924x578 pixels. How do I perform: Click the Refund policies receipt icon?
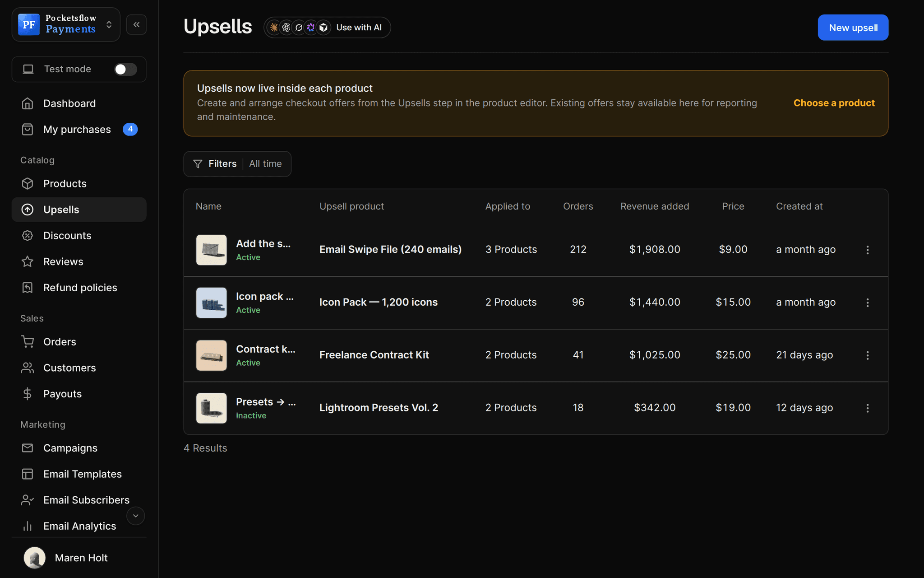[28, 288]
